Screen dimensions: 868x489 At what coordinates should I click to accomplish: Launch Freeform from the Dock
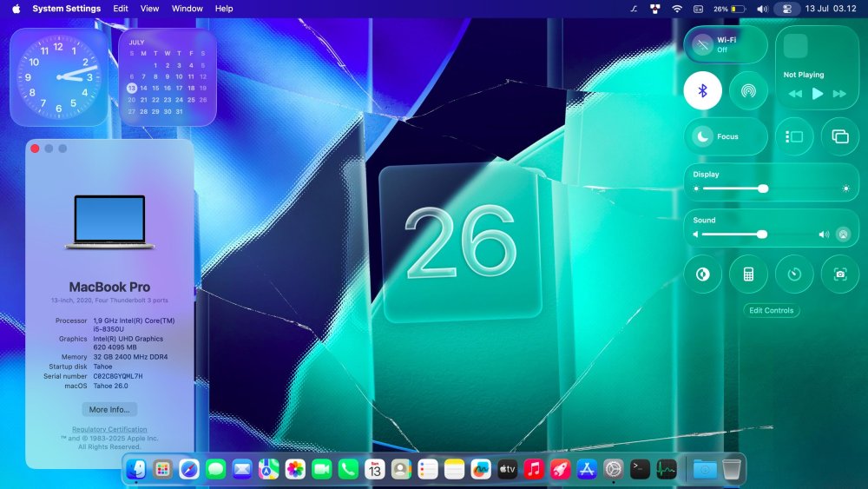pos(481,470)
